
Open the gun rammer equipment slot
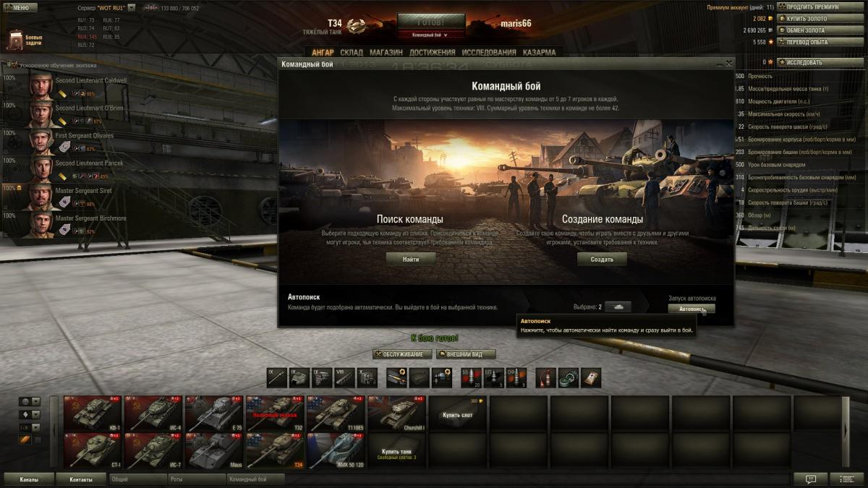[396, 378]
